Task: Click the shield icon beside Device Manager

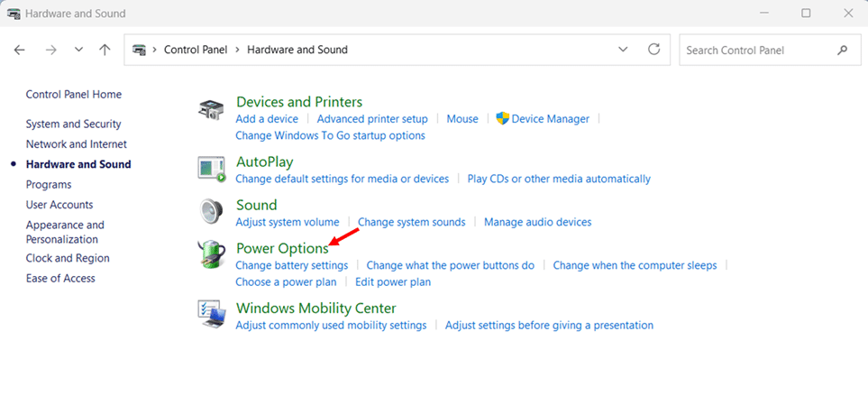Action: click(502, 118)
